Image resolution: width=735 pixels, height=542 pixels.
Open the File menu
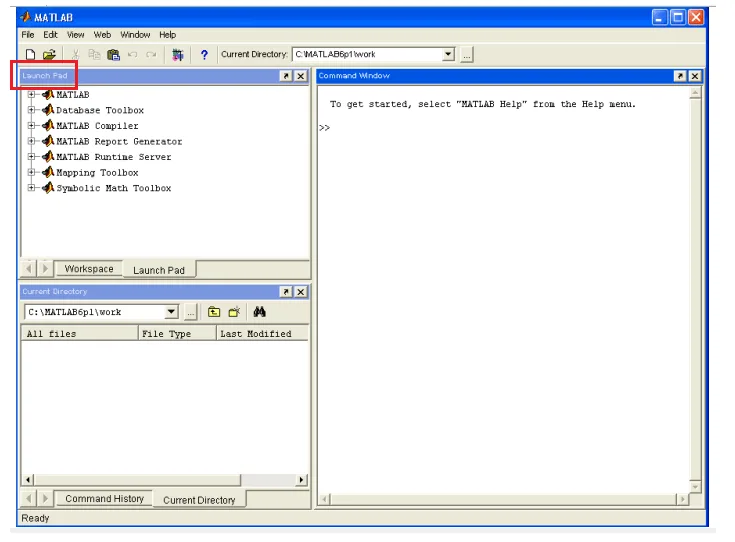tap(28, 35)
